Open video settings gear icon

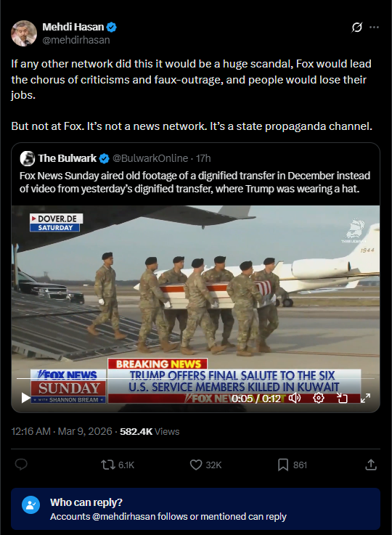pyautogui.click(x=318, y=398)
